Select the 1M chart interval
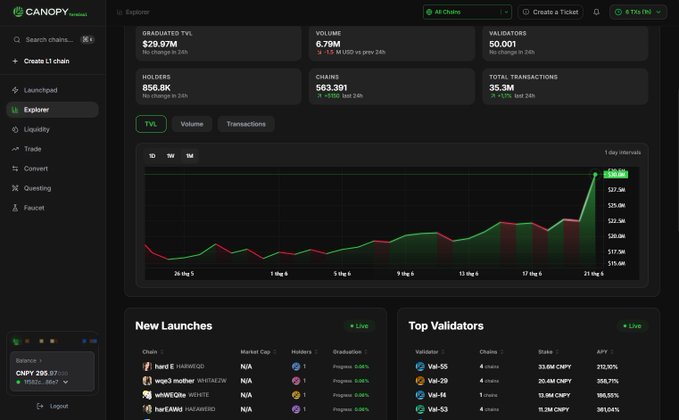 tap(190, 156)
